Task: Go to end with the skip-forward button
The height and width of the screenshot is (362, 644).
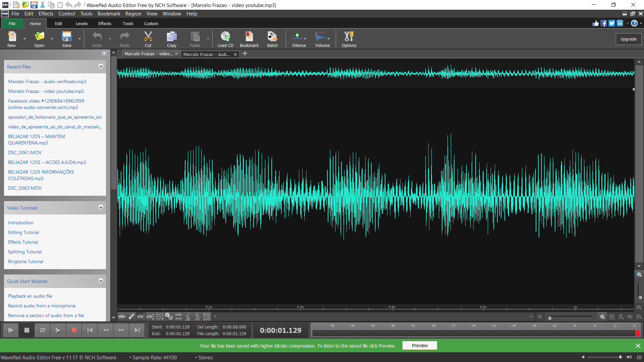Action: click(137, 330)
